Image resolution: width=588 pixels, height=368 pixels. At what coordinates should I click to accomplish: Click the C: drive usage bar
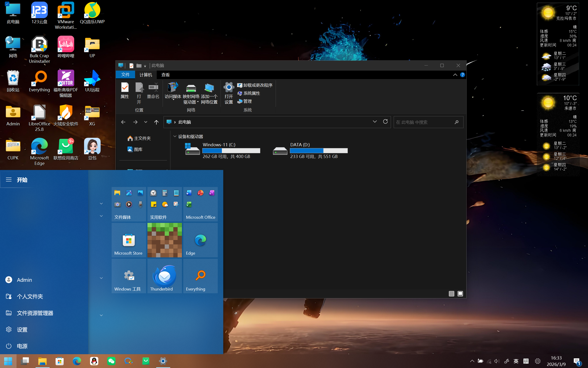(231, 151)
